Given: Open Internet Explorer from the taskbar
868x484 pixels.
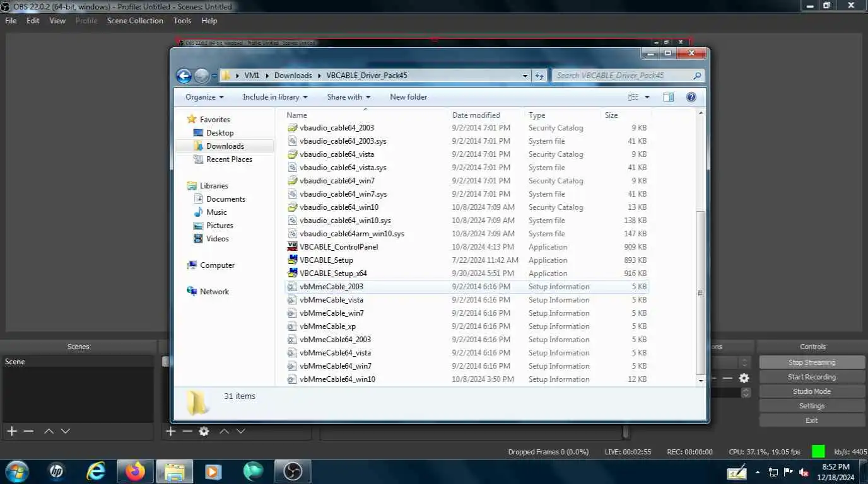Looking at the screenshot, I should point(96,471).
